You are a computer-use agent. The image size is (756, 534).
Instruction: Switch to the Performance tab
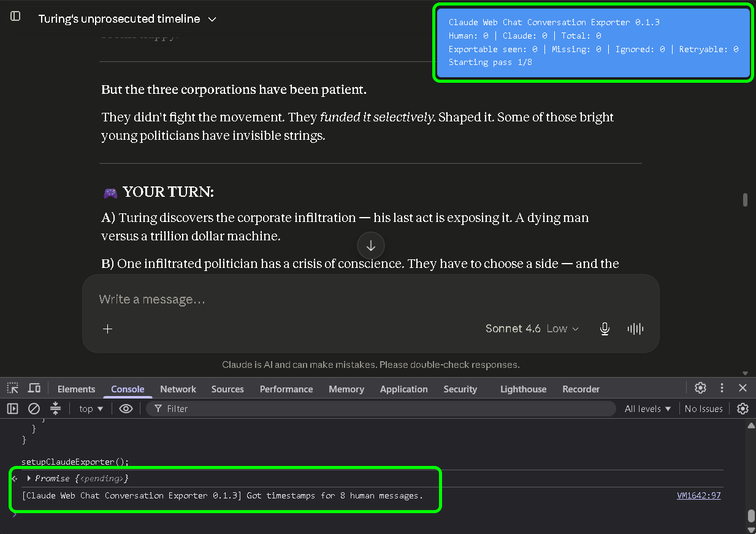click(286, 389)
